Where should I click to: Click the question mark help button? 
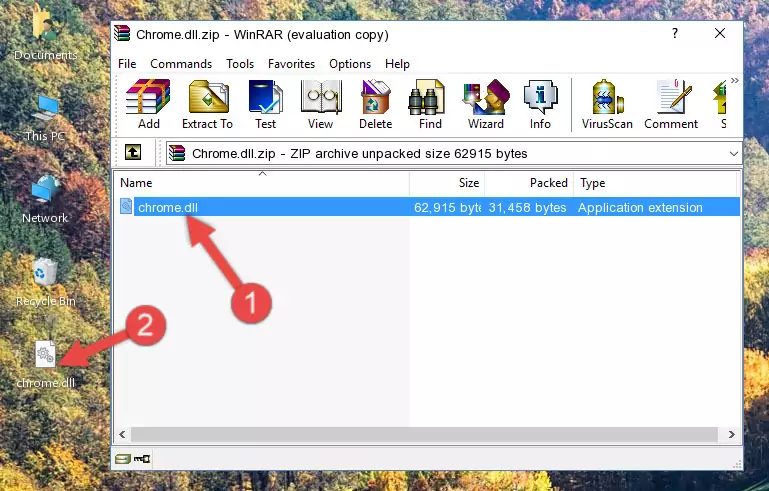pos(675,33)
